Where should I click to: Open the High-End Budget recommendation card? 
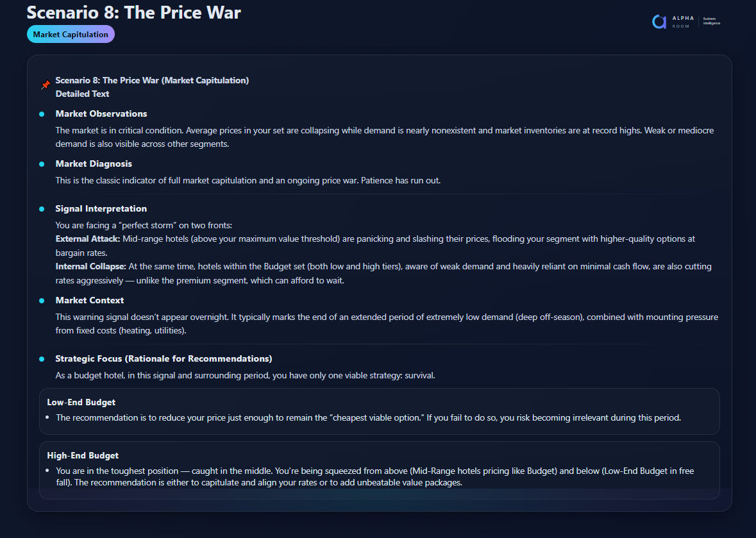point(379,469)
